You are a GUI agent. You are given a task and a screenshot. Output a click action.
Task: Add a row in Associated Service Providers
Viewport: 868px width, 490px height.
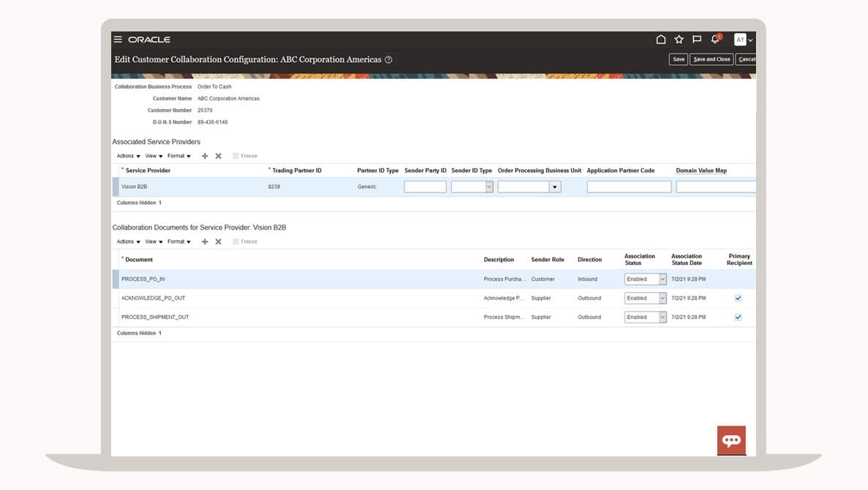pyautogui.click(x=205, y=156)
